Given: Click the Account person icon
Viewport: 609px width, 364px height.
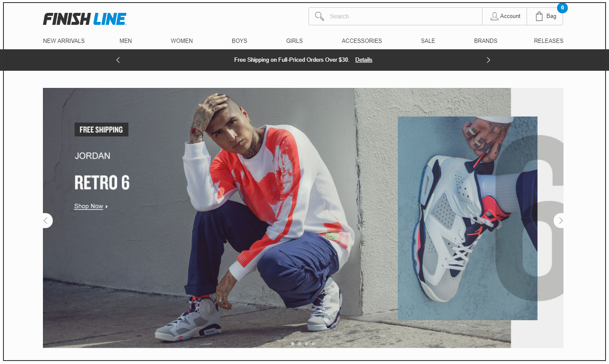Looking at the screenshot, I should 494,16.
